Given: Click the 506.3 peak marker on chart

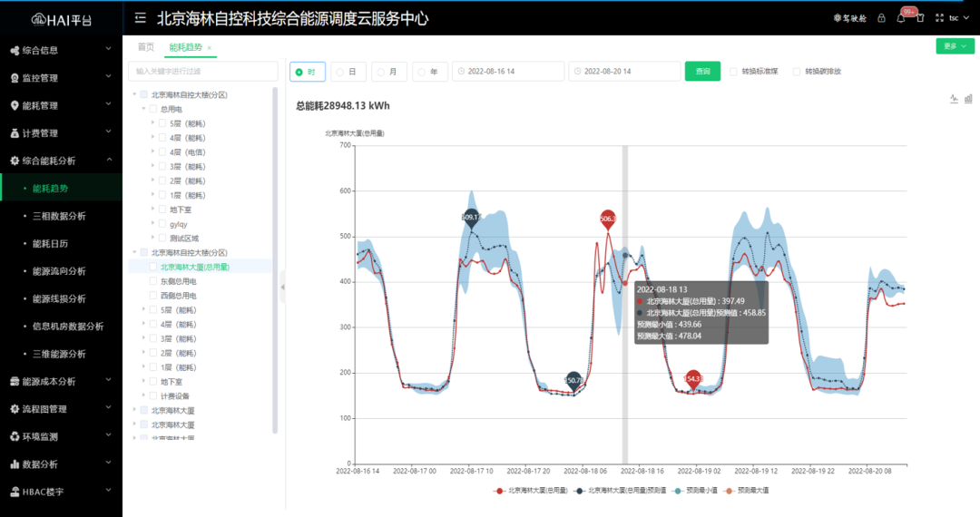Looking at the screenshot, I should click(607, 219).
